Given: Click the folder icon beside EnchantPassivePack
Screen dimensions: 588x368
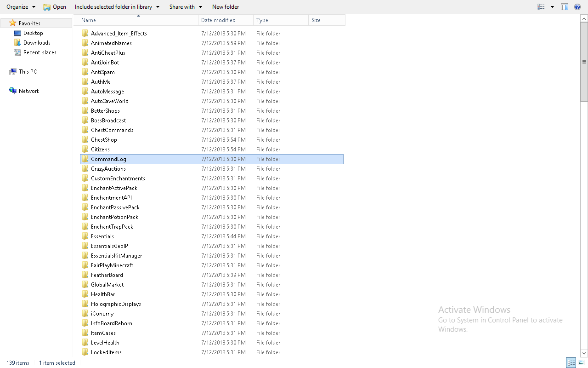Looking at the screenshot, I should (85, 207).
